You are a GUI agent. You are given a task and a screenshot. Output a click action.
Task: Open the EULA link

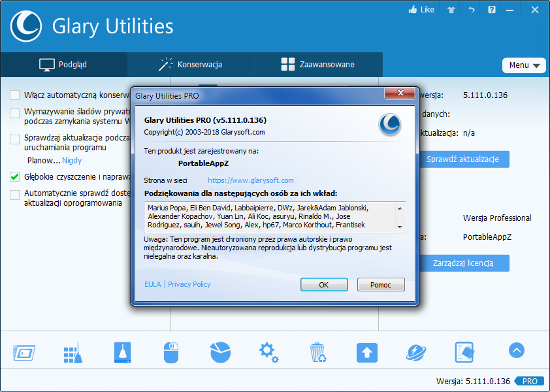click(153, 284)
